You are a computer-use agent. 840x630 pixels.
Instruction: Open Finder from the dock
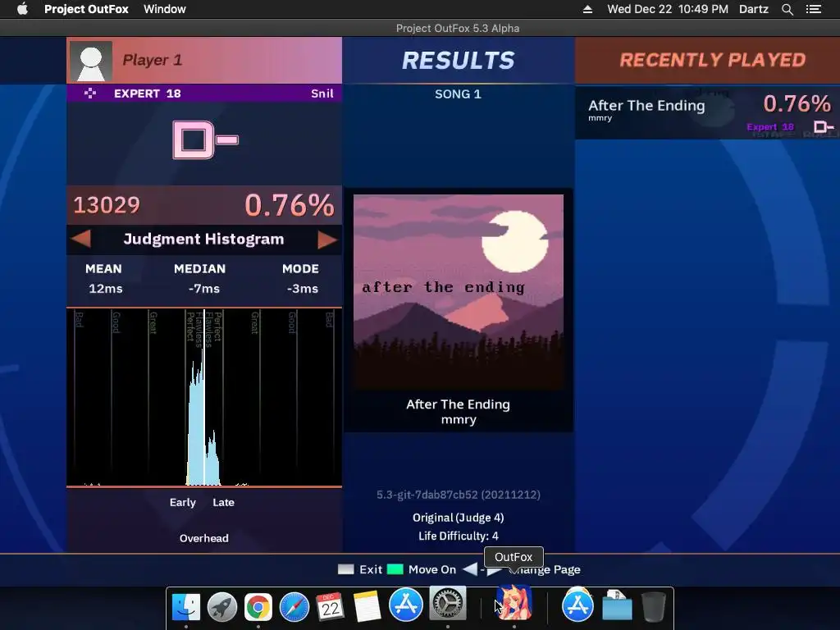point(186,607)
